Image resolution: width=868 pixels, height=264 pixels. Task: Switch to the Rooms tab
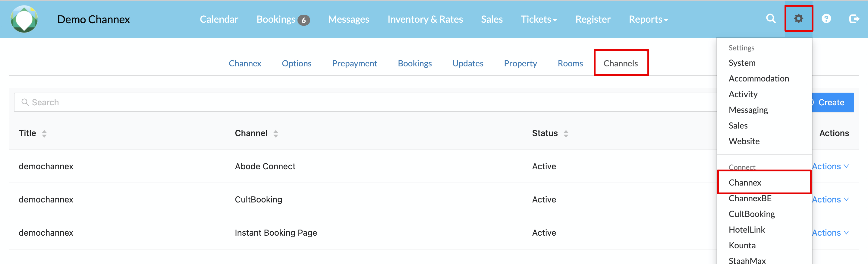tap(570, 63)
